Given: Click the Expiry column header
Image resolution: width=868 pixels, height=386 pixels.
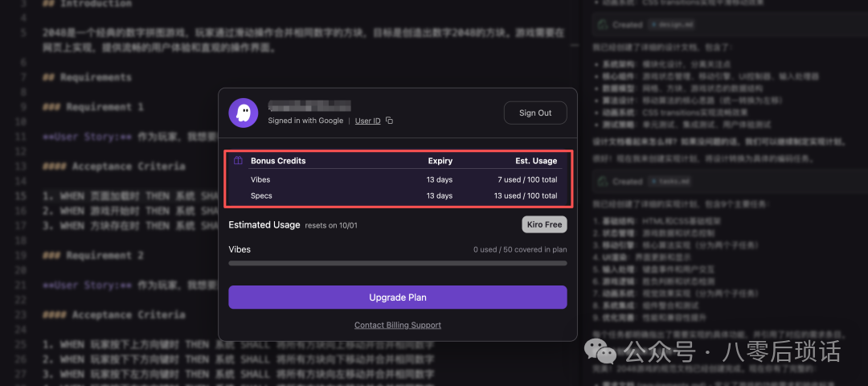Looking at the screenshot, I should [440, 161].
